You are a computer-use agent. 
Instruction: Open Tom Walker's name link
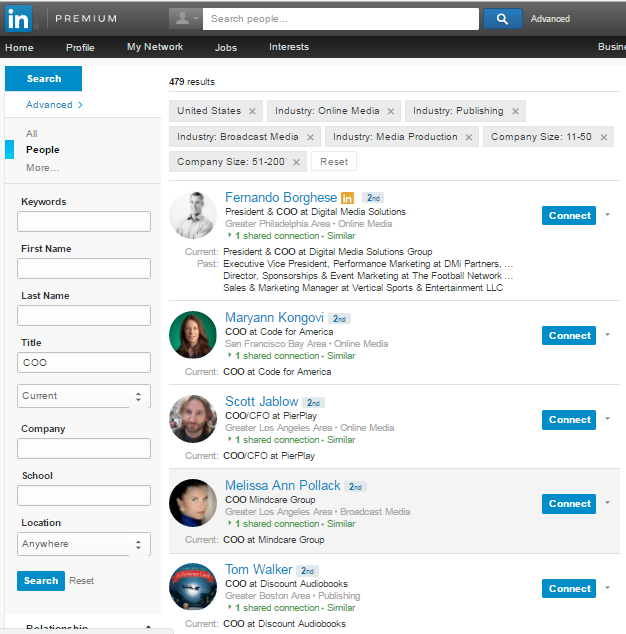point(259,569)
